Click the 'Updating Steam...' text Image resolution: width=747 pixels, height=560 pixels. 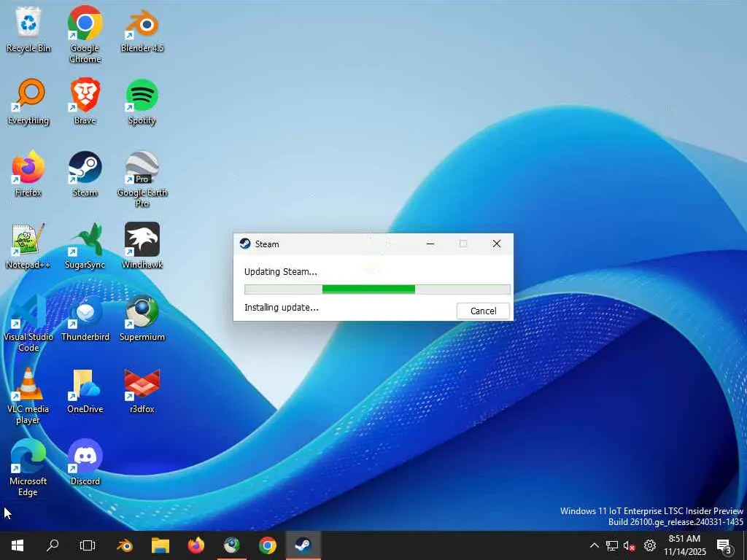click(x=281, y=272)
